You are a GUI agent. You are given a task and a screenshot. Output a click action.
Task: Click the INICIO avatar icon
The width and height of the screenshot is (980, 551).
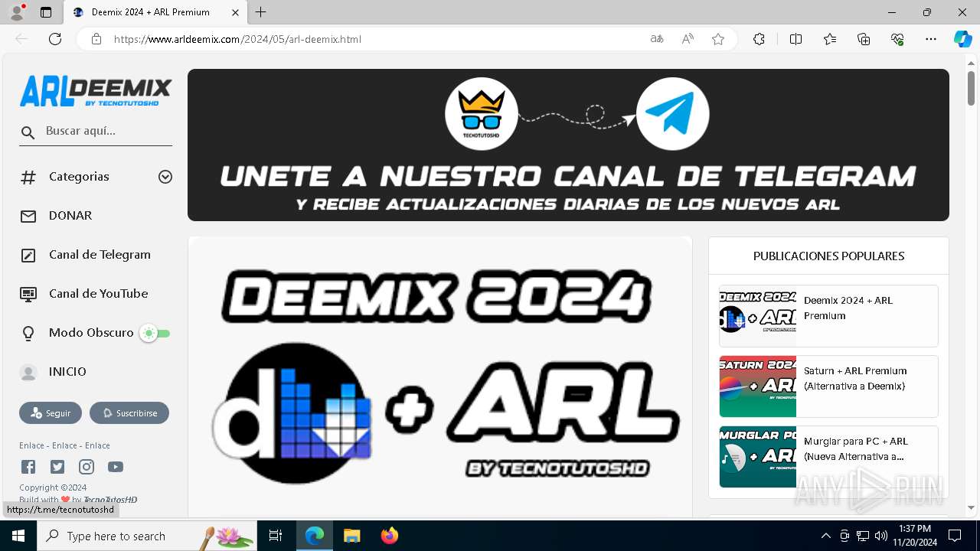(28, 372)
